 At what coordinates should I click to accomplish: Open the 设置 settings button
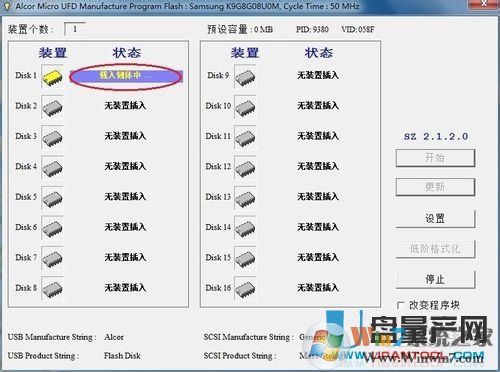435,219
